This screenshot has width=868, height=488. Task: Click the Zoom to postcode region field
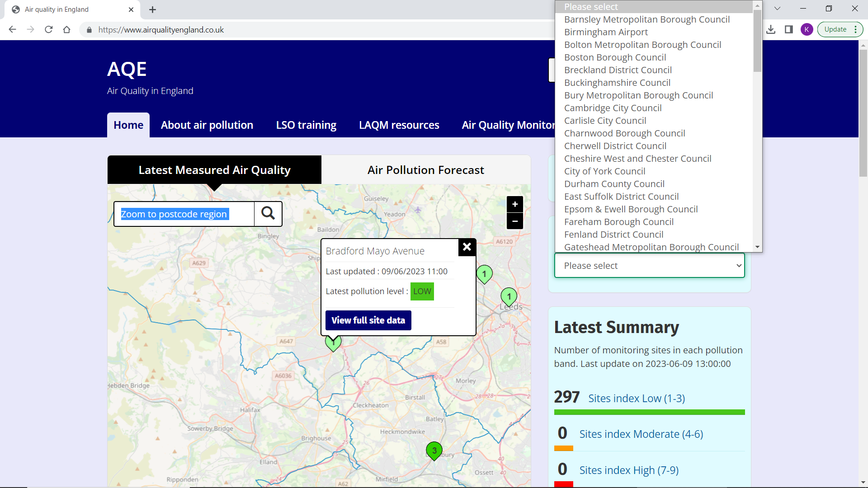tap(184, 214)
